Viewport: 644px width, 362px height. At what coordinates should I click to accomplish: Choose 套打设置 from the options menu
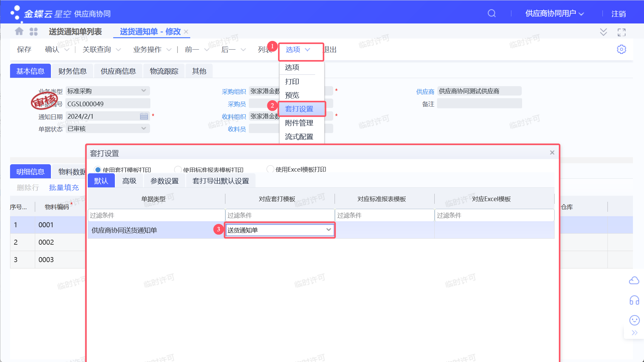tap(299, 109)
